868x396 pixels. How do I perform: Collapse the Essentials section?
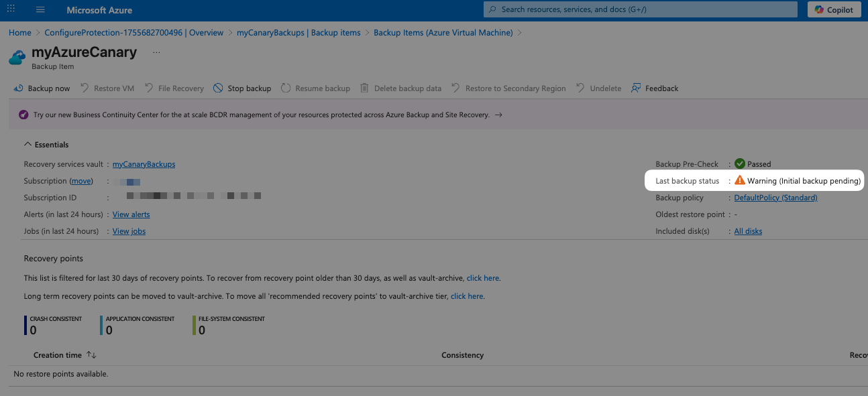46,145
